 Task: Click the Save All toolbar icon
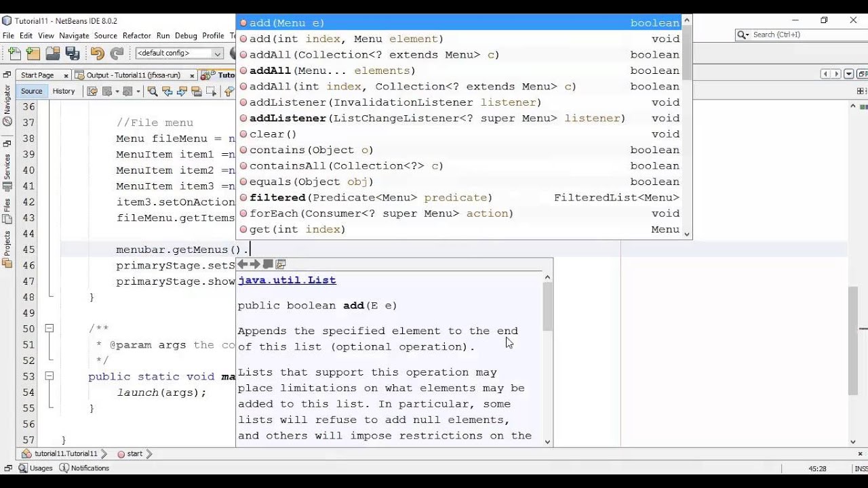73,54
